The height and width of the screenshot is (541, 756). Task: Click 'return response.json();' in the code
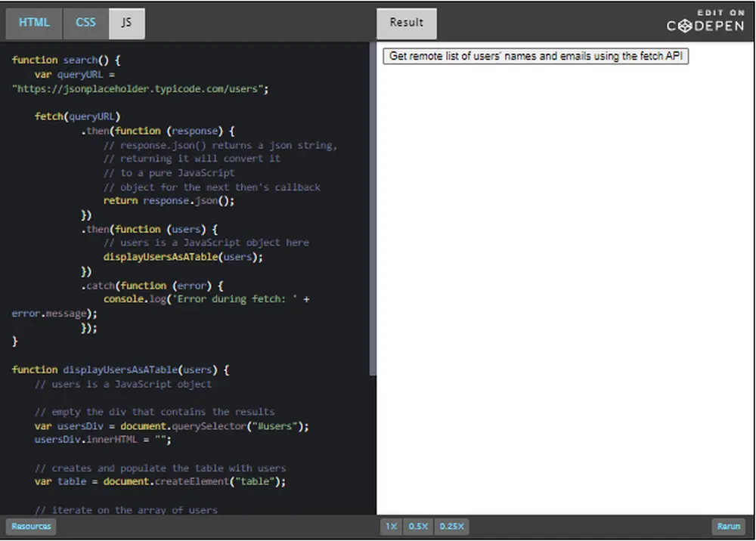click(169, 200)
